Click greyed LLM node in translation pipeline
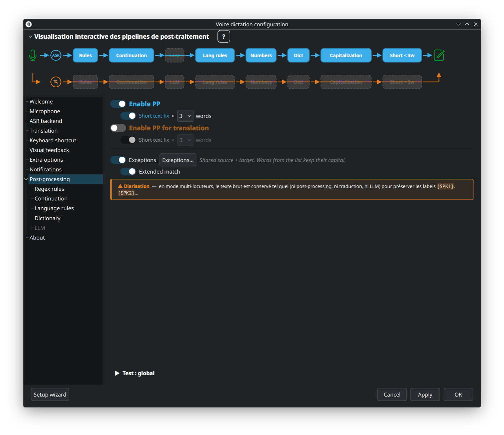 (x=175, y=82)
